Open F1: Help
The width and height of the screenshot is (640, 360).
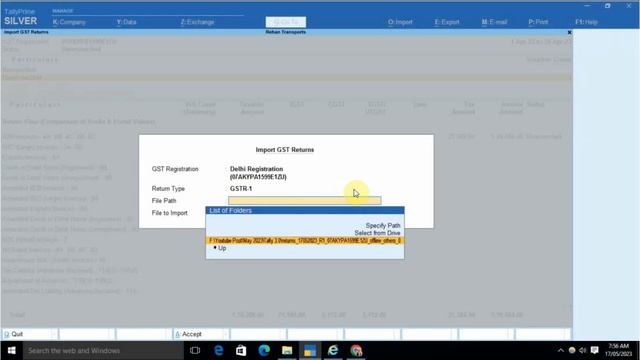pos(586,22)
